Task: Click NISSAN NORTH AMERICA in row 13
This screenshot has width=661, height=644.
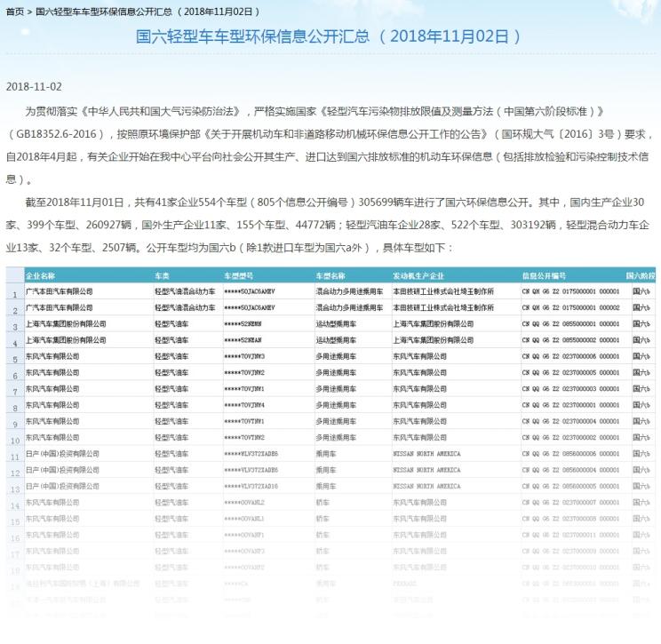Action: (426, 486)
